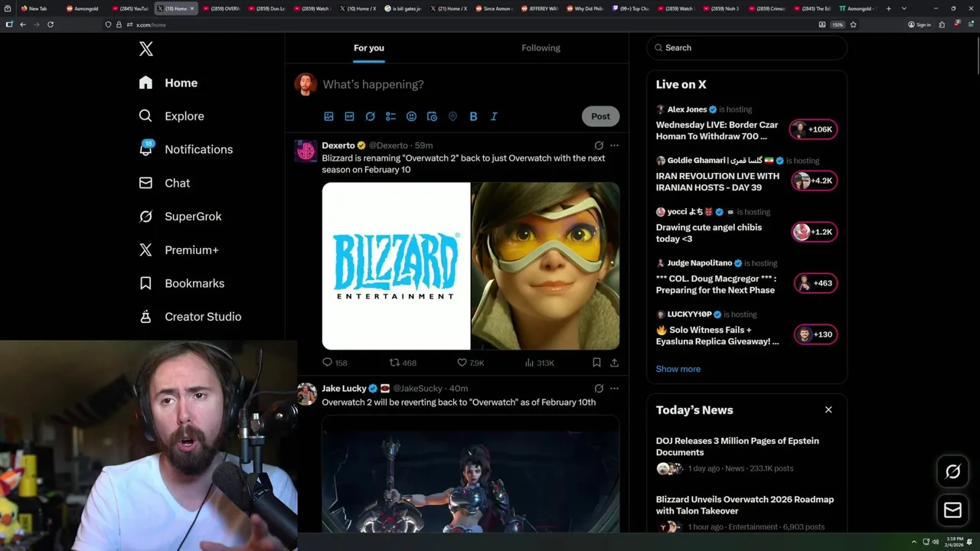Open the Tracer character image
The image size is (980, 551).
545,266
